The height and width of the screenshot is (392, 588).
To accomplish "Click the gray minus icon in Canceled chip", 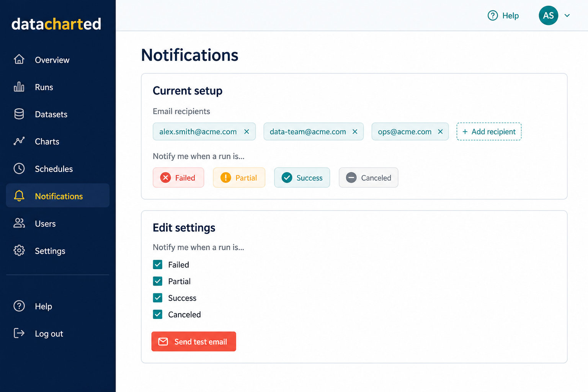I will click(351, 178).
